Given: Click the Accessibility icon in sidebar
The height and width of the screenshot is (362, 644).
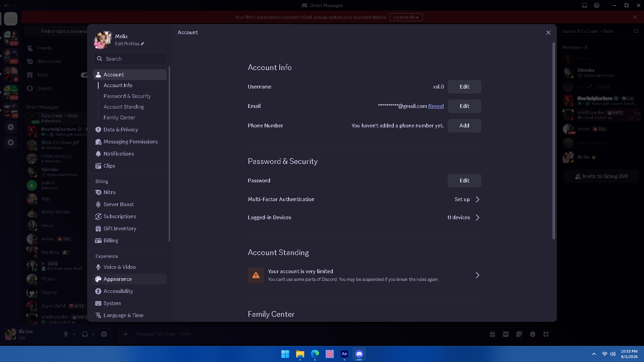Looking at the screenshot, I should (98, 291).
